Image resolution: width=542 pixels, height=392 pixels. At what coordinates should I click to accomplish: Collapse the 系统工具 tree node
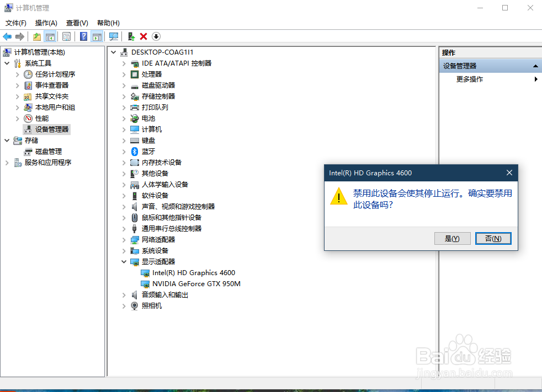tap(7, 63)
